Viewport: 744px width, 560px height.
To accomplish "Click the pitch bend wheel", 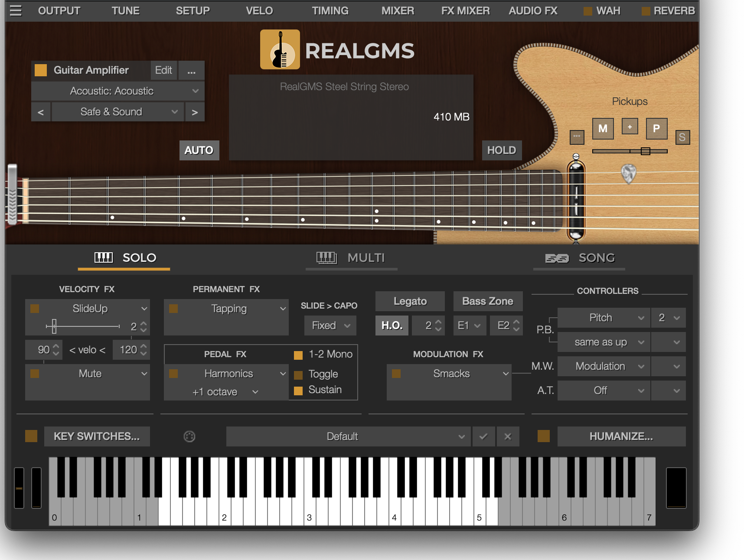I will 19,488.
